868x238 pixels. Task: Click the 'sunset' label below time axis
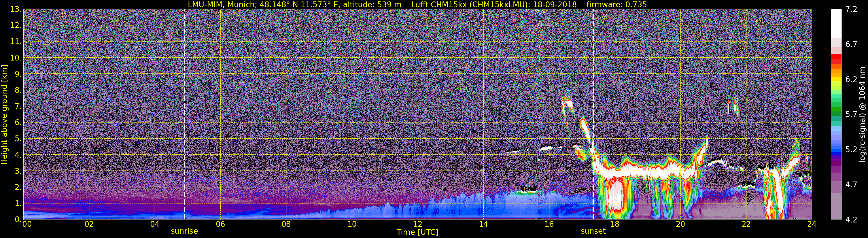point(593,231)
